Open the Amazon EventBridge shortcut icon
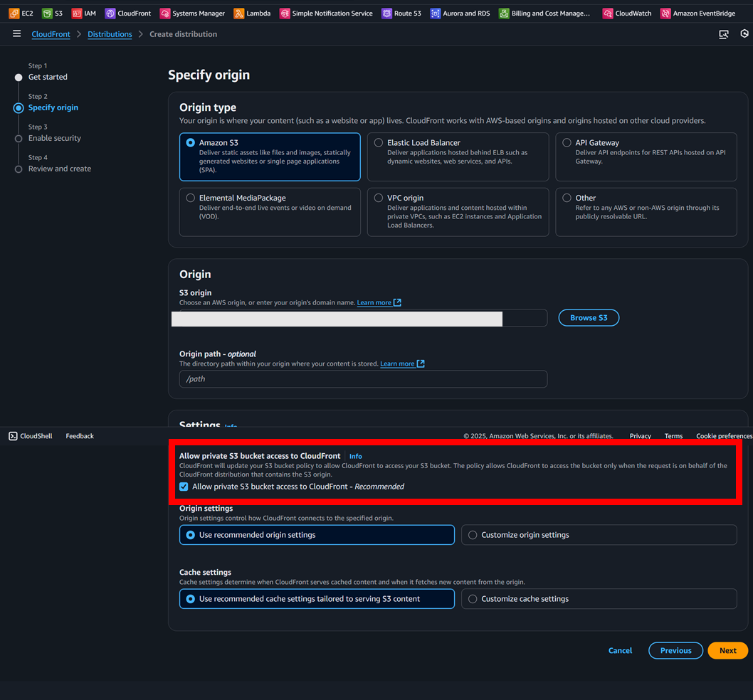This screenshot has width=753, height=700. coord(665,14)
